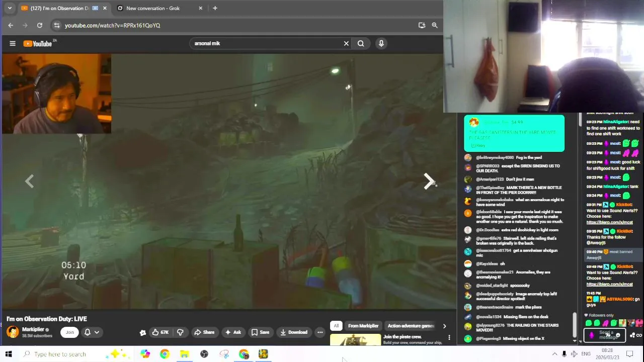Open the Windows Start menu
This screenshot has width=644, height=362.
click(x=9, y=354)
